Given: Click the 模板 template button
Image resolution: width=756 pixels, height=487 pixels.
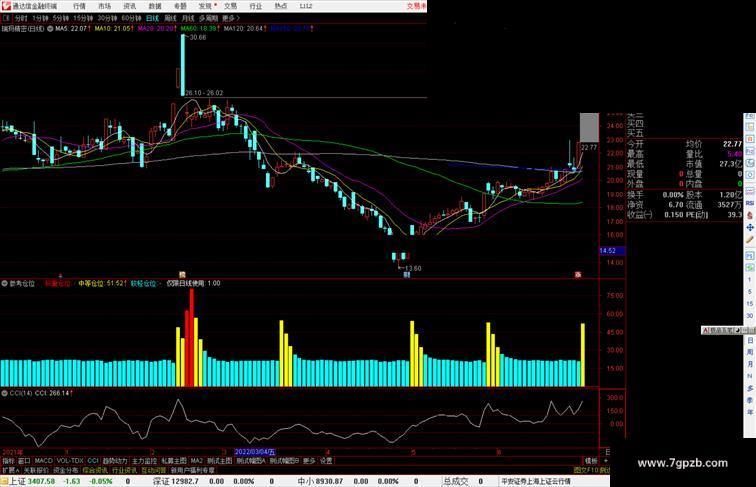Looking at the screenshot, I should pos(592,461).
